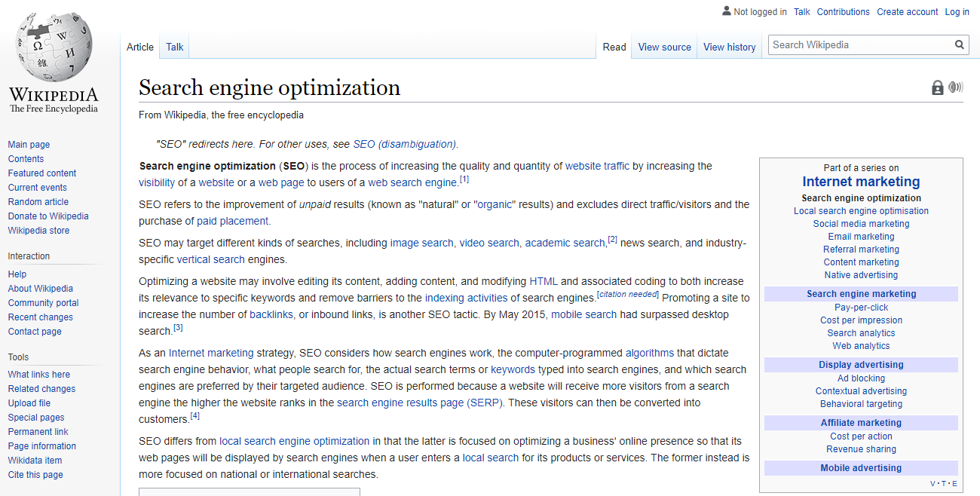Select the Read tab
The width and height of the screenshot is (980, 496).
click(614, 47)
